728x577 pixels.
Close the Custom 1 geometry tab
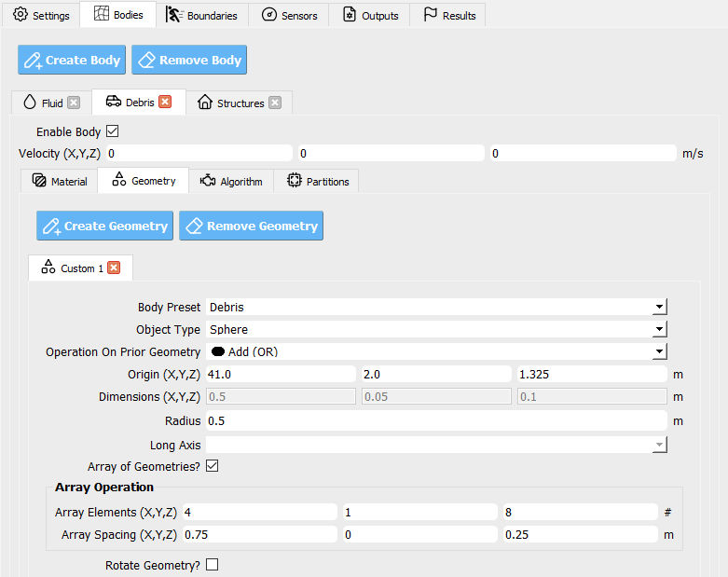(x=114, y=268)
